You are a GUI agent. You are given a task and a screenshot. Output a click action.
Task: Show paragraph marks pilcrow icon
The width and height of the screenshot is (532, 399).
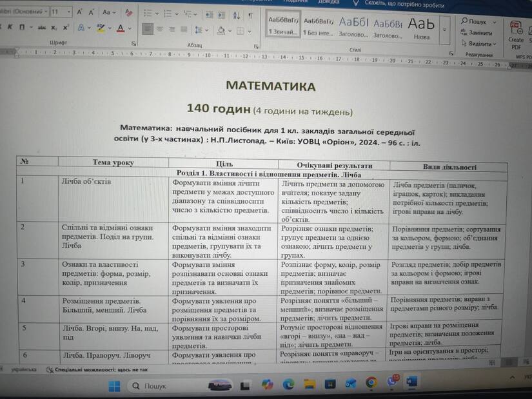[251, 15]
